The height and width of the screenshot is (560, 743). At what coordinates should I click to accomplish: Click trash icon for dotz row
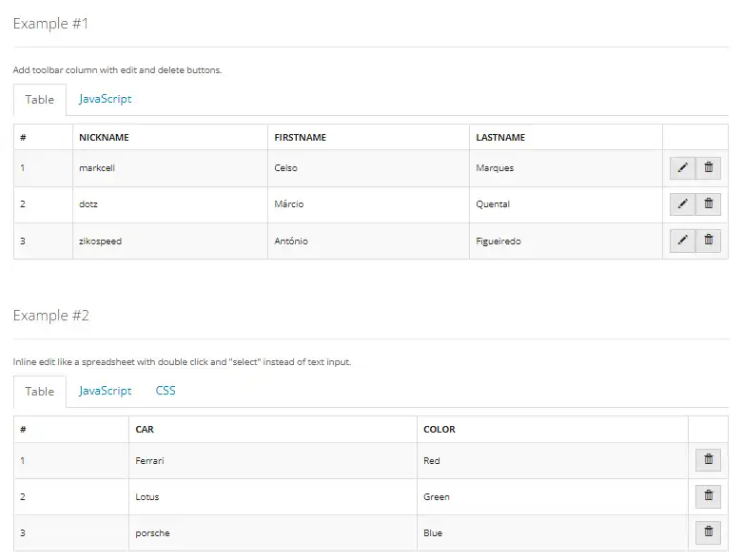pyautogui.click(x=709, y=204)
